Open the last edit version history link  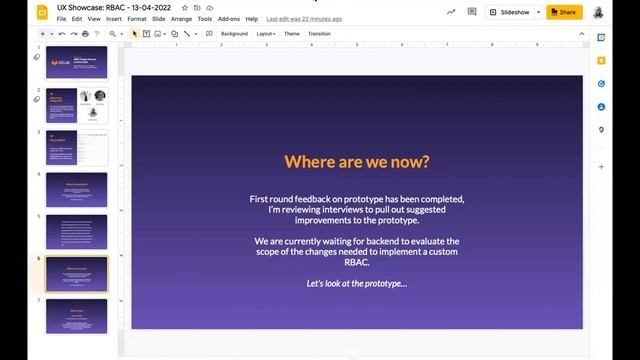(x=304, y=19)
